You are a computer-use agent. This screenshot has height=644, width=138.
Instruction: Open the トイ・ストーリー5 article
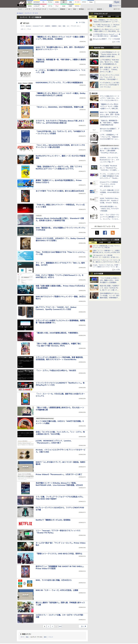coord(60,395)
